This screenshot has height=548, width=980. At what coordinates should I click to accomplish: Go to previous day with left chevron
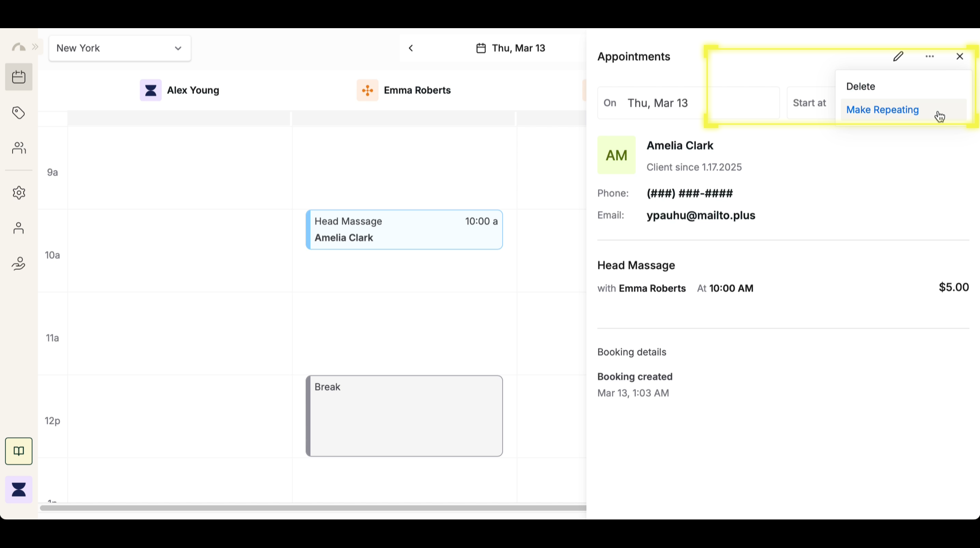411,48
